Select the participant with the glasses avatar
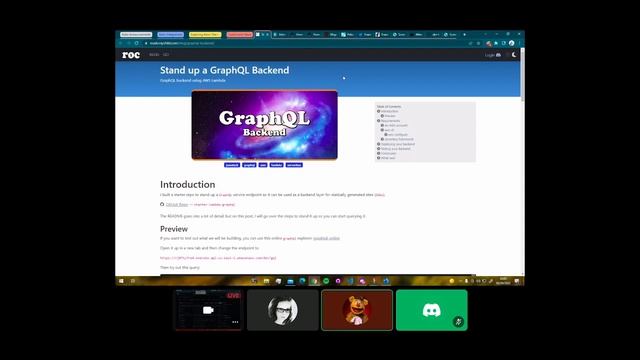Screen dimensions: 640x360 coord(283,310)
